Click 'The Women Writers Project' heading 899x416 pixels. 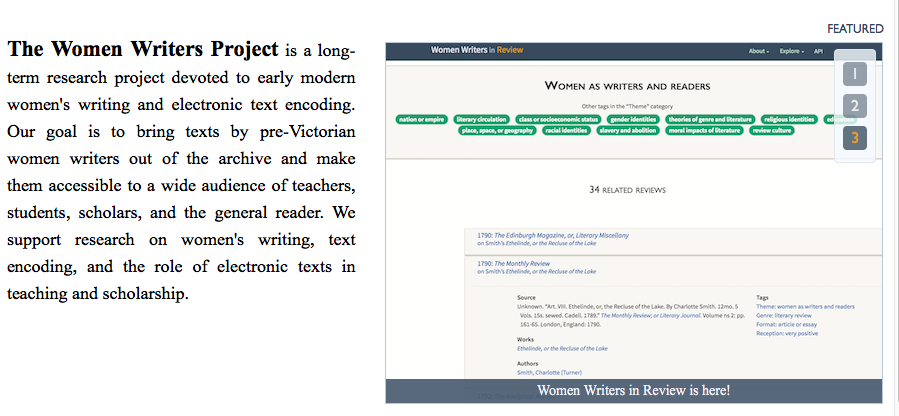click(143, 49)
